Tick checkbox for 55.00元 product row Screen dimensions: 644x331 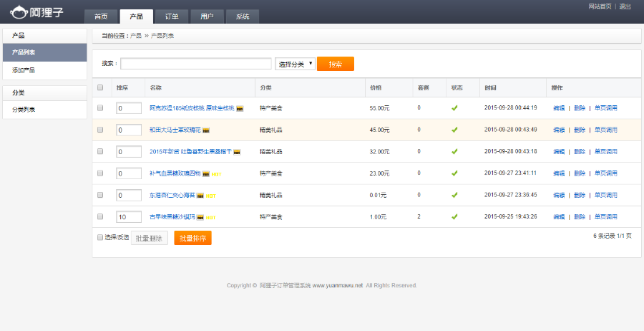pos(100,108)
